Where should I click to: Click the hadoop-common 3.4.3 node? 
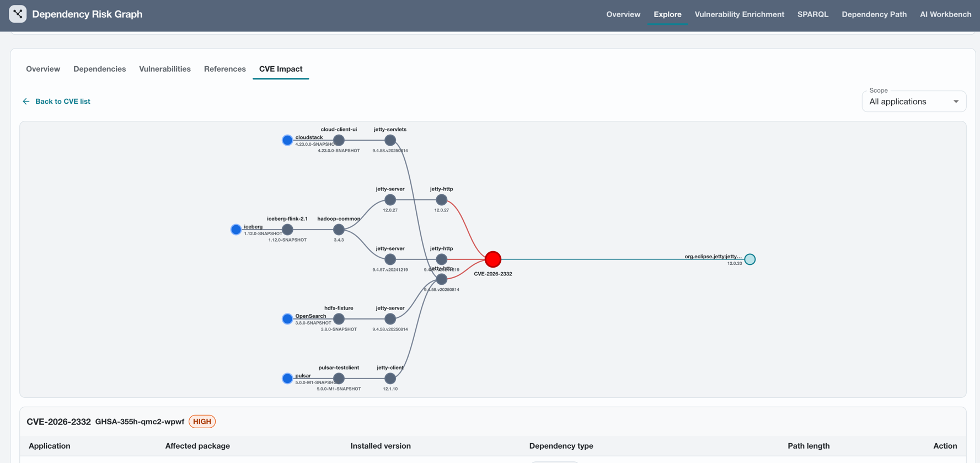(339, 230)
